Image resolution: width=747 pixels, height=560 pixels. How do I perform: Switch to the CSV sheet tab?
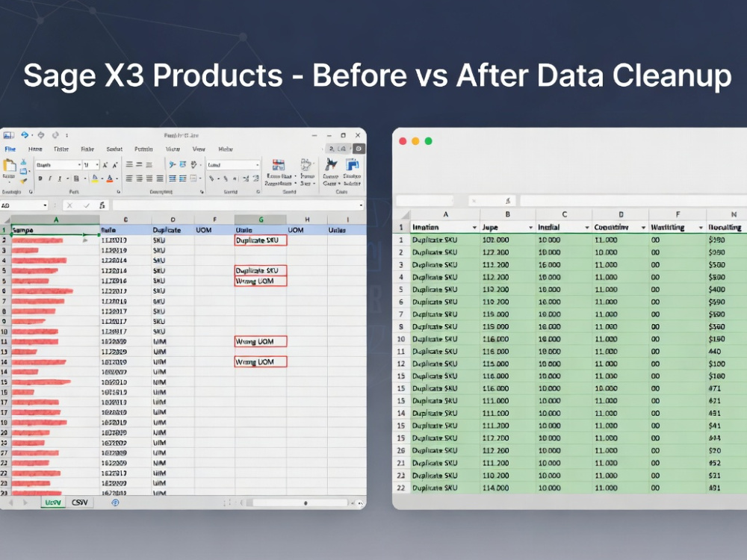(80, 503)
